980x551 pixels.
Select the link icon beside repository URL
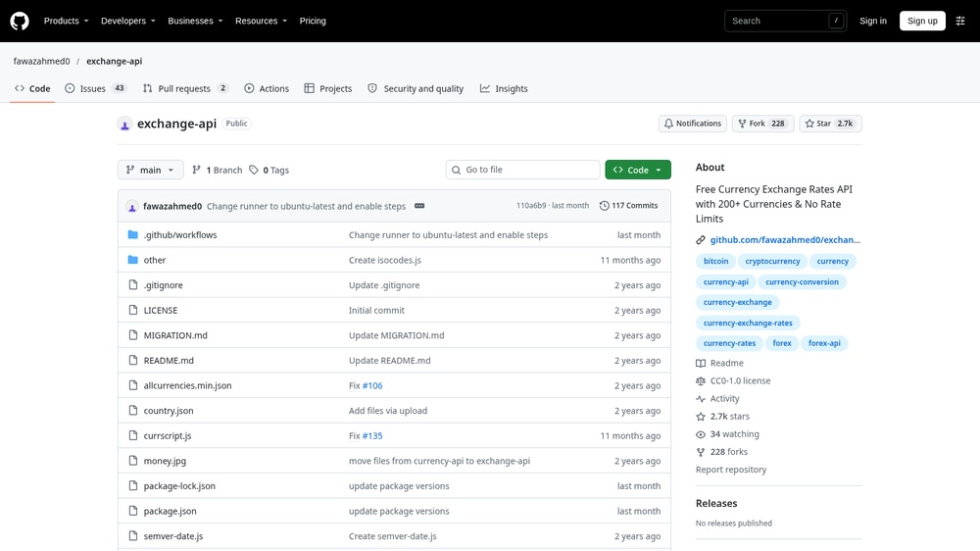click(x=701, y=239)
